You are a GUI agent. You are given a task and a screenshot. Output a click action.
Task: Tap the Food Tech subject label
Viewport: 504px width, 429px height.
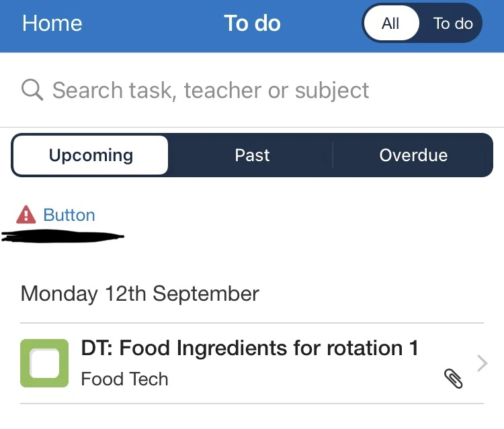pyautogui.click(x=124, y=379)
